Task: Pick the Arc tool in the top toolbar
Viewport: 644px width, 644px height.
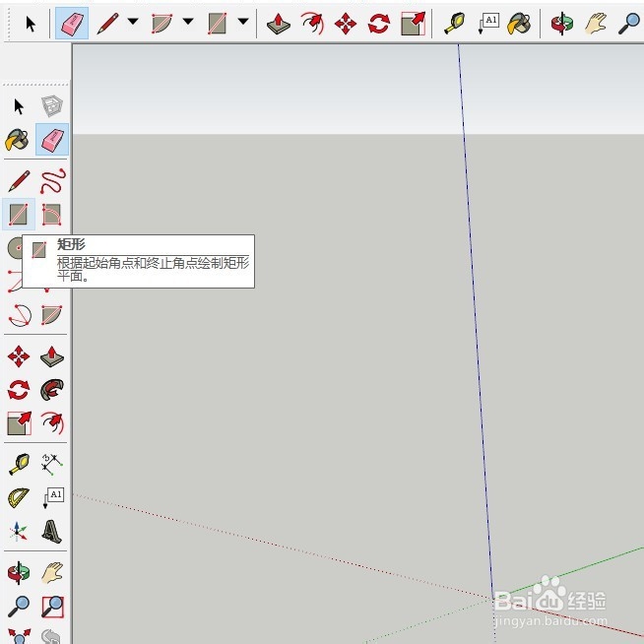Action: tap(161, 23)
